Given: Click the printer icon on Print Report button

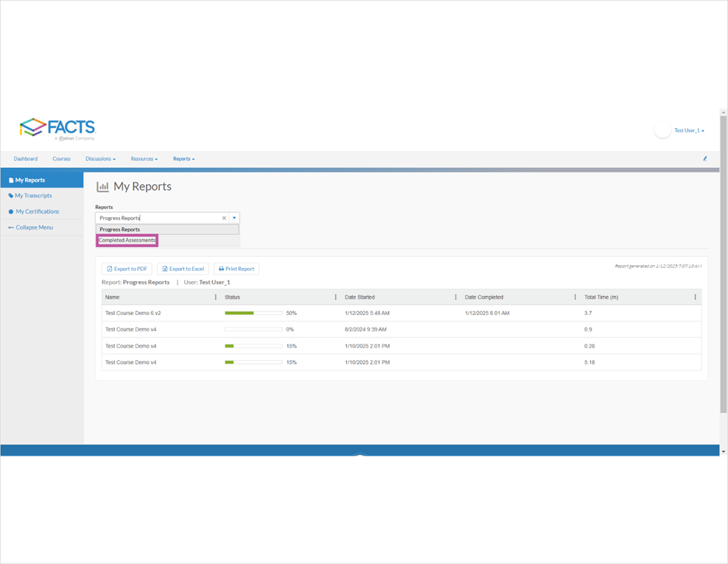Looking at the screenshot, I should click(x=222, y=268).
